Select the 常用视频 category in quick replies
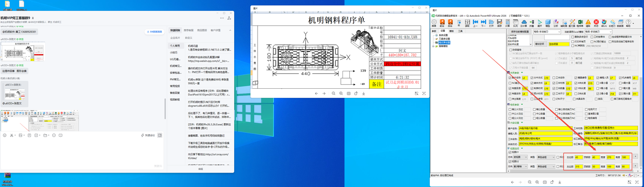Viewport: 644px width, 187px height. pyautogui.click(x=175, y=86)
